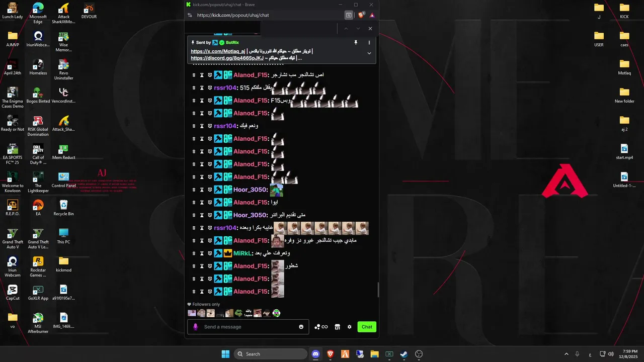This screenshot has height=362, width=644.
Task: Select Rockstar Games launcher icon
Action: pyautogui.click(x=38, y=267)
